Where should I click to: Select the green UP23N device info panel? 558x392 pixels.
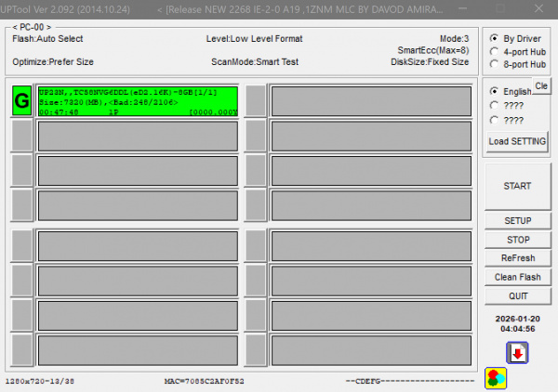pos(137,100)
